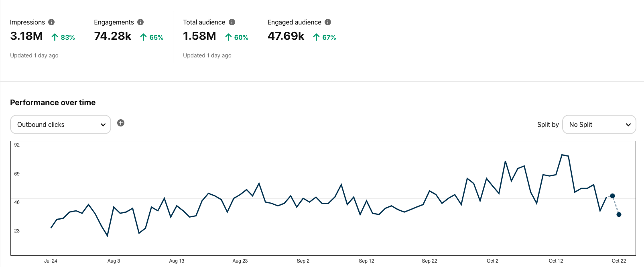Click the green up arrow beside 60%
Screen dimensions: 644x267
click(x=228, y=37)
